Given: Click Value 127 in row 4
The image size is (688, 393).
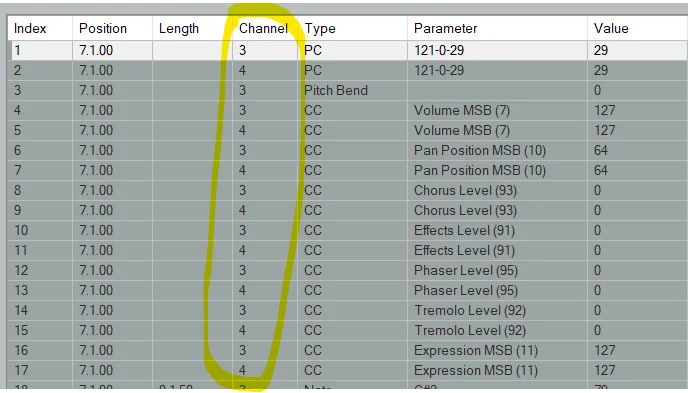Looking at the screenshot, I should tap(638, 110).
